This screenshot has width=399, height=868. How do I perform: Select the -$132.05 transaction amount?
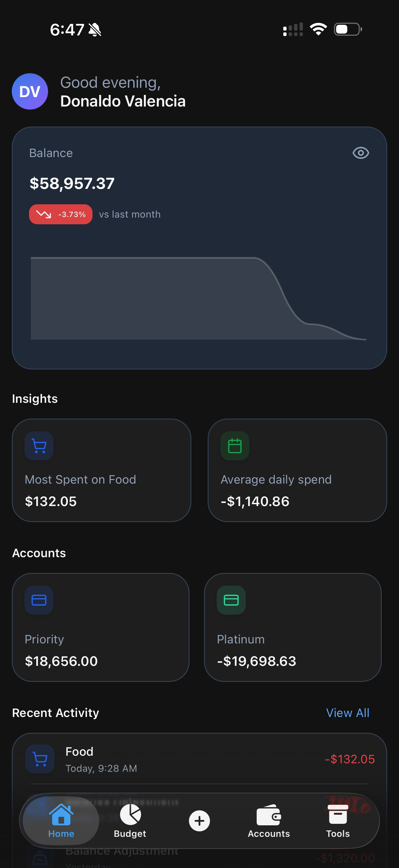(x=350, y=759)
